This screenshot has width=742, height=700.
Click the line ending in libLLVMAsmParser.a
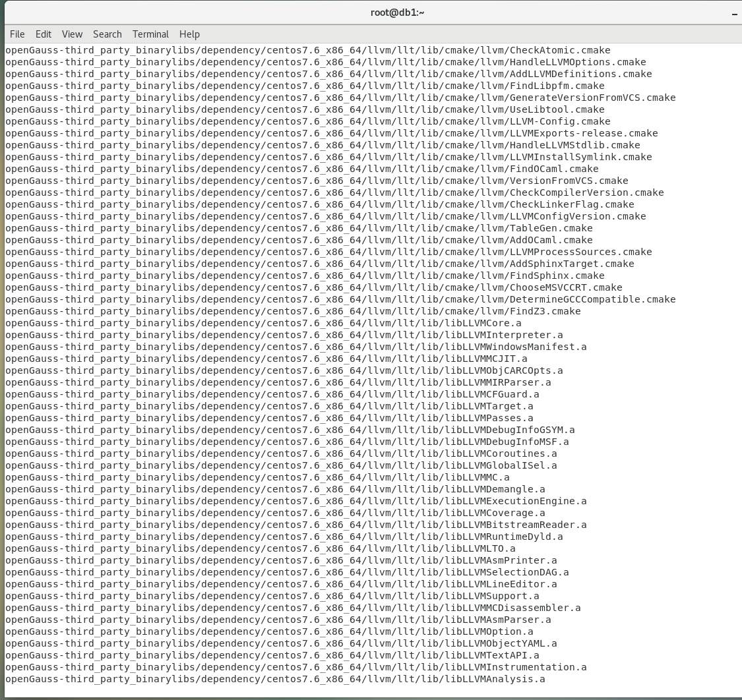(278, 619)
